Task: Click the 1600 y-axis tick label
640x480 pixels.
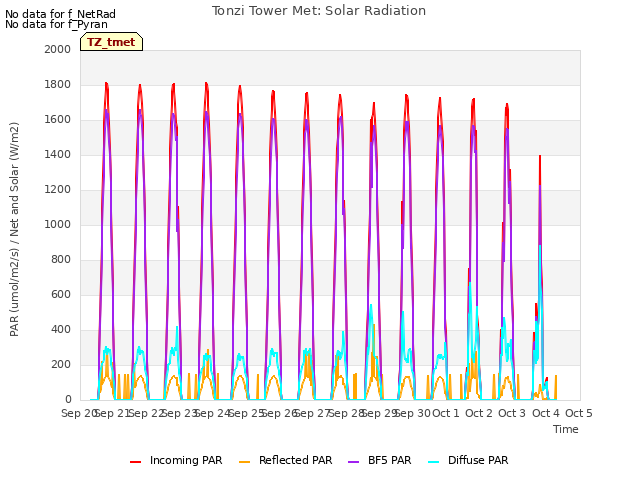Action: click(58, 120)
